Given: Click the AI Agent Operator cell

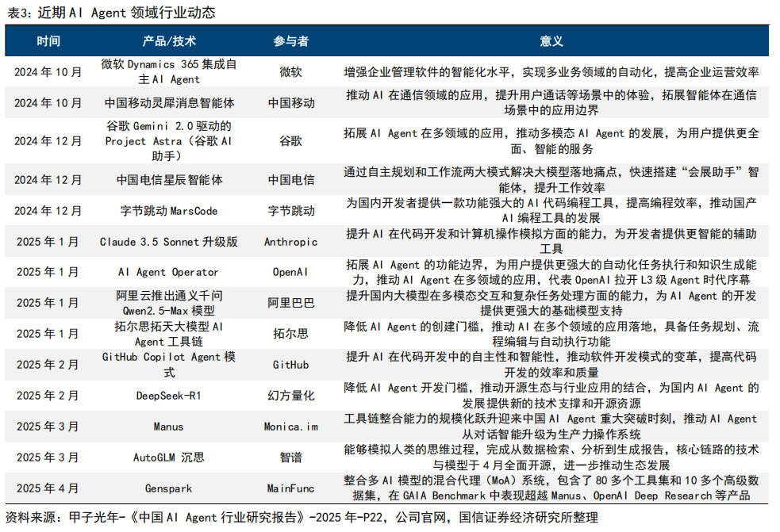Looking at the screenshot, I should (169, 272).
